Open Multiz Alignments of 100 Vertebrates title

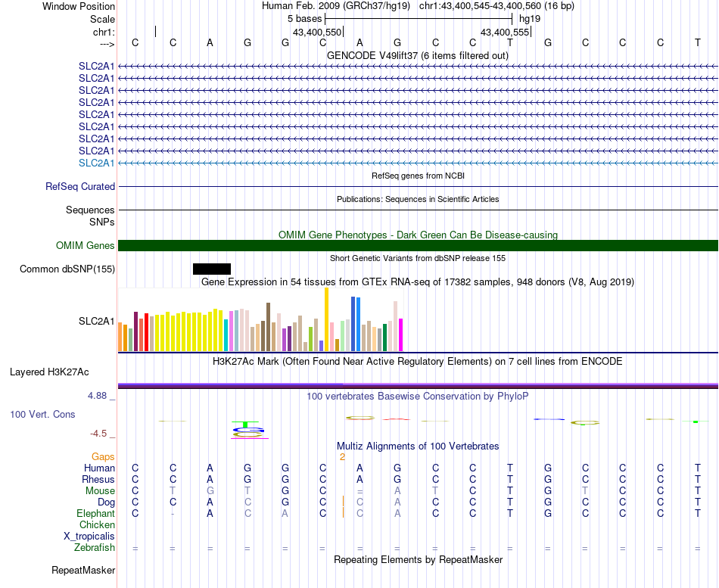coord(418,446)
